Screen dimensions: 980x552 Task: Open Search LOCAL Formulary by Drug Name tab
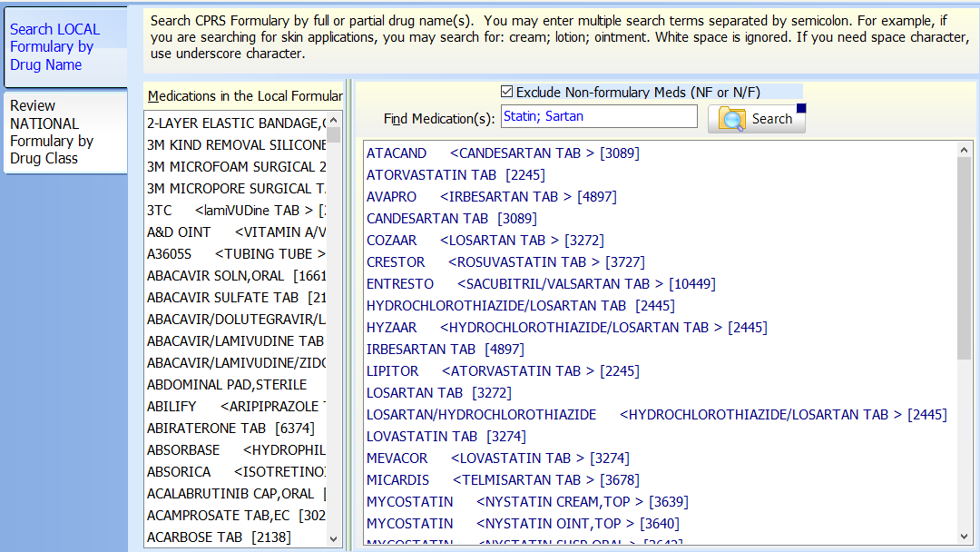[x=65, y=47]
